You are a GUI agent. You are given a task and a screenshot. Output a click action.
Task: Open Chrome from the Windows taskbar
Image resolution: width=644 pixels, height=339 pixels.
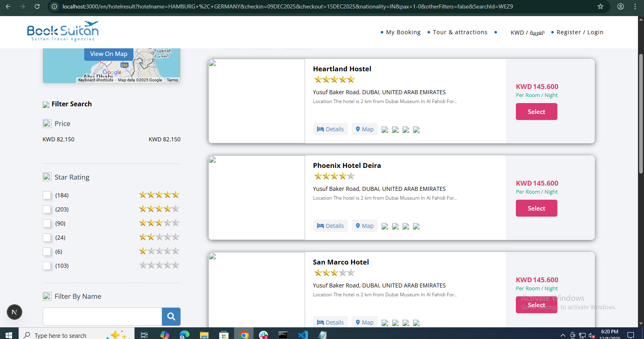tap(244, 335)
